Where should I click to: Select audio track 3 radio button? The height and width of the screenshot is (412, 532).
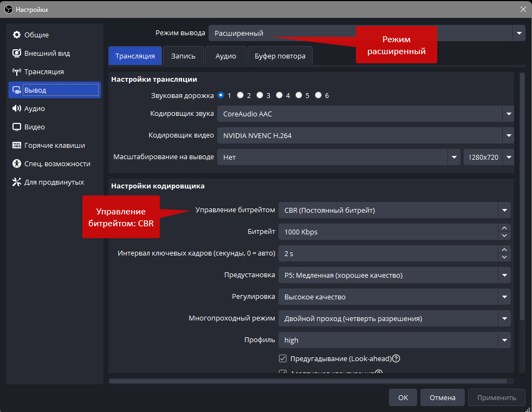260,95
